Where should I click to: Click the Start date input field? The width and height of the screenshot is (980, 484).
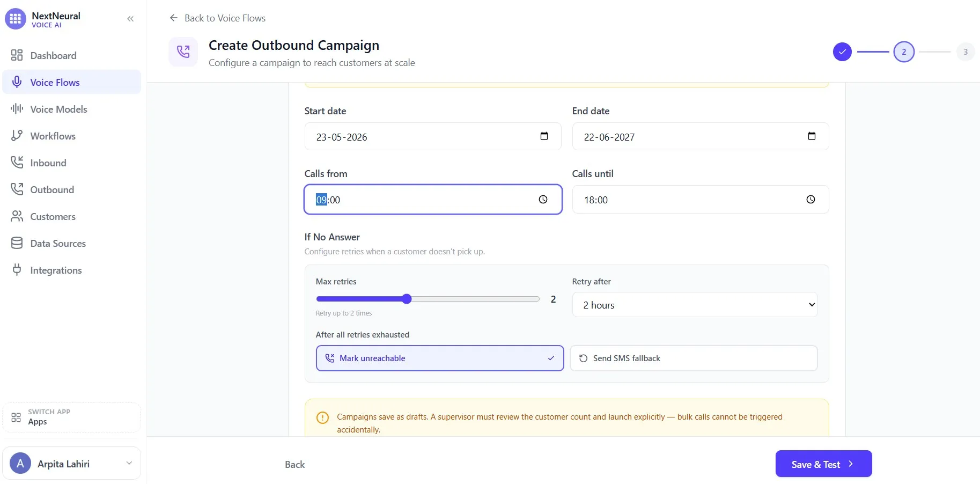433,136
